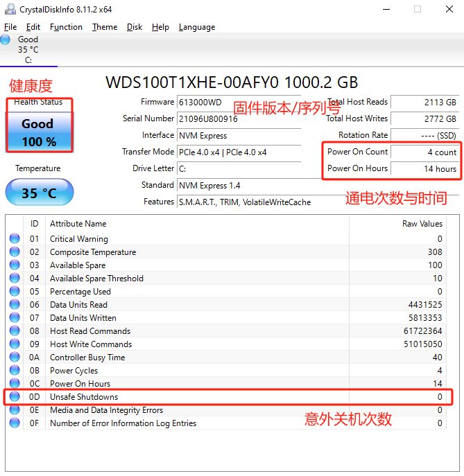Click the Total Host Writes value 2772 GB

(424, 118)
